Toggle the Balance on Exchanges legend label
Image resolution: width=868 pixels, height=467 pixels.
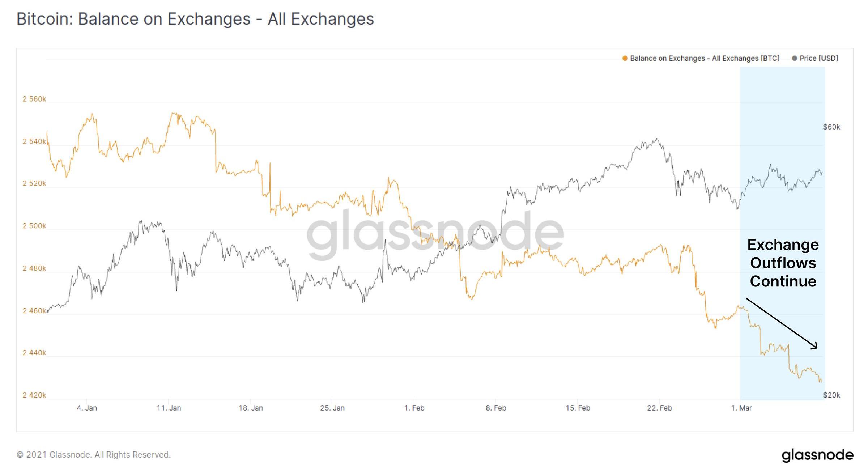click(x=704, y=58)
